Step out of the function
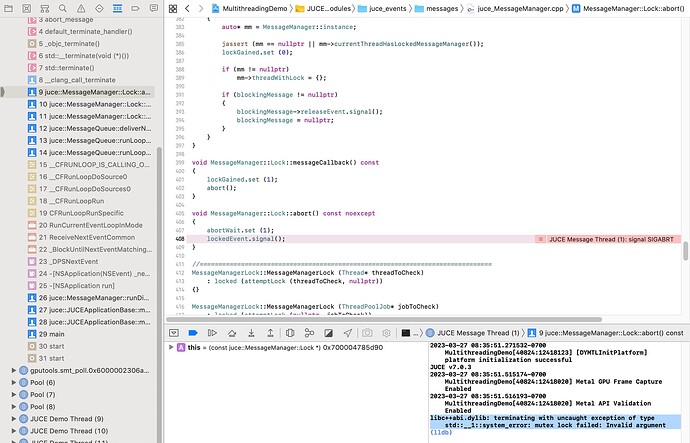The height and width of the screenshot is (443, 690). (x=270, y=333)
